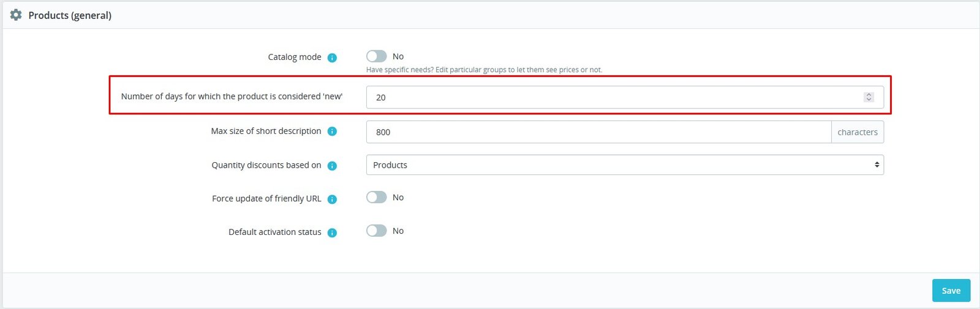Screen dimensions: 980x309
Task: Decrease the new-product days with the down arrow
Action: [869, 99]
